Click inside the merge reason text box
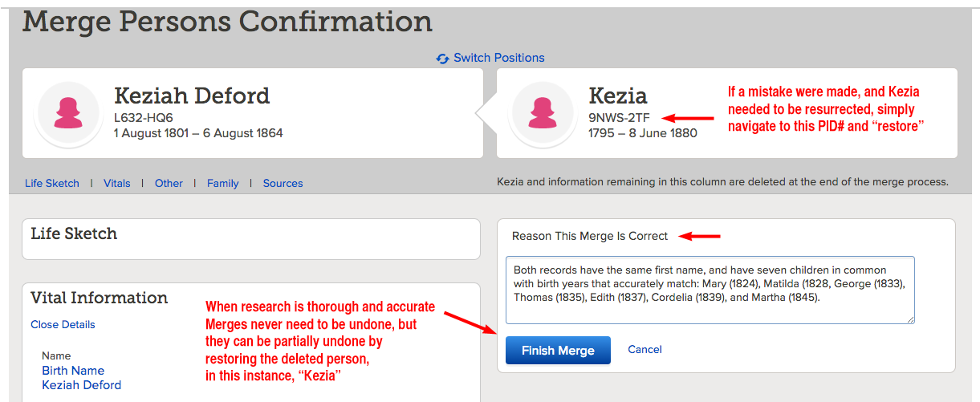Image resolution: width=980 pixels, height=402 pixels. click(710, 290)
